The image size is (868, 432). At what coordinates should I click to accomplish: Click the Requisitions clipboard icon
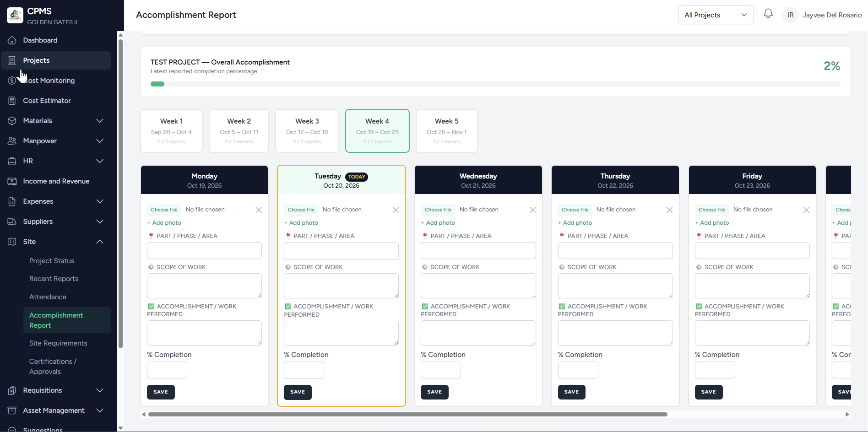tap(12, 390)
